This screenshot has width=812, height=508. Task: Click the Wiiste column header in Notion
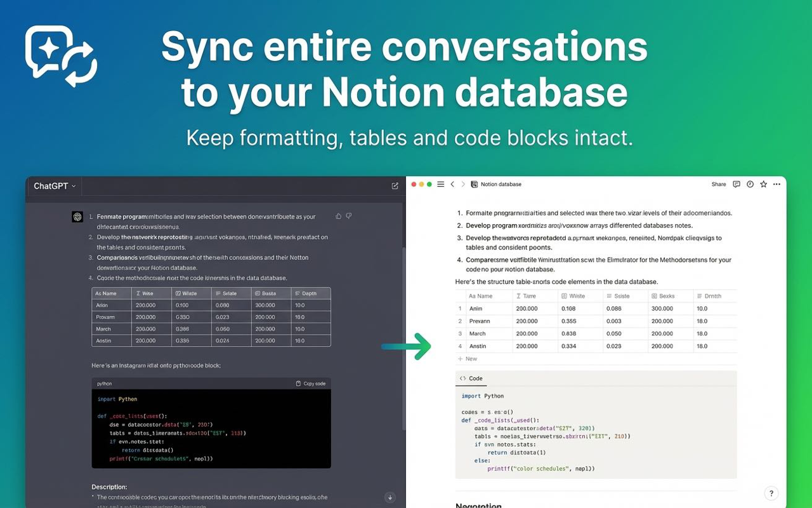(580, 296)
